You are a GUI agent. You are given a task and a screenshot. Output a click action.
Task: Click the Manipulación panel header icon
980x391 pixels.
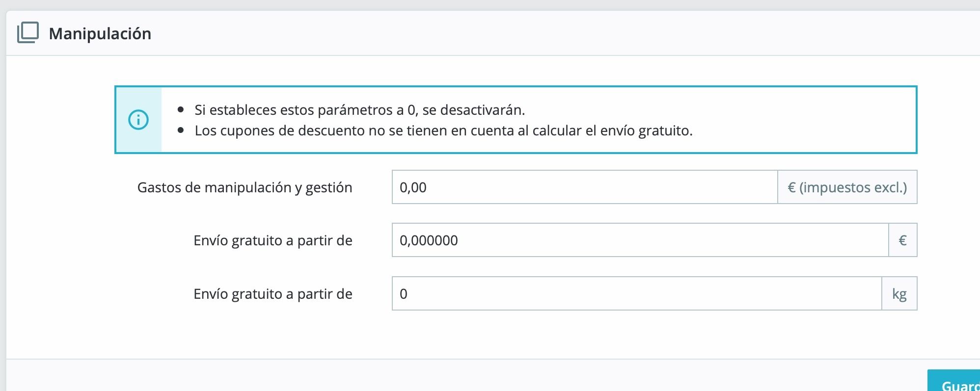[28, 33]
